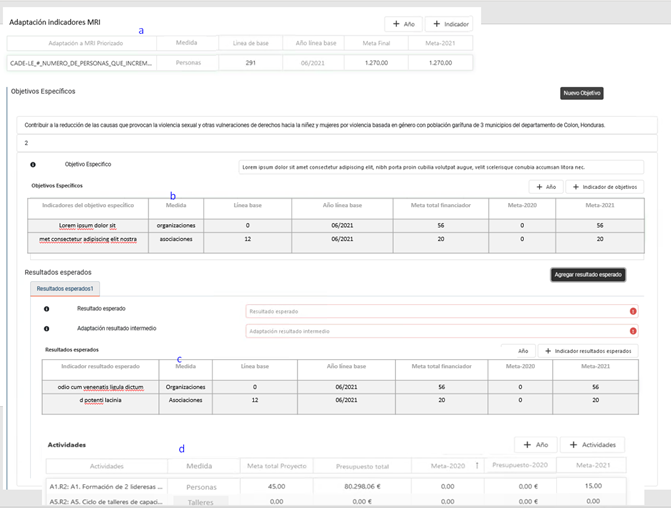Click error icon in Adaptación resultado intermedio field

633,331
